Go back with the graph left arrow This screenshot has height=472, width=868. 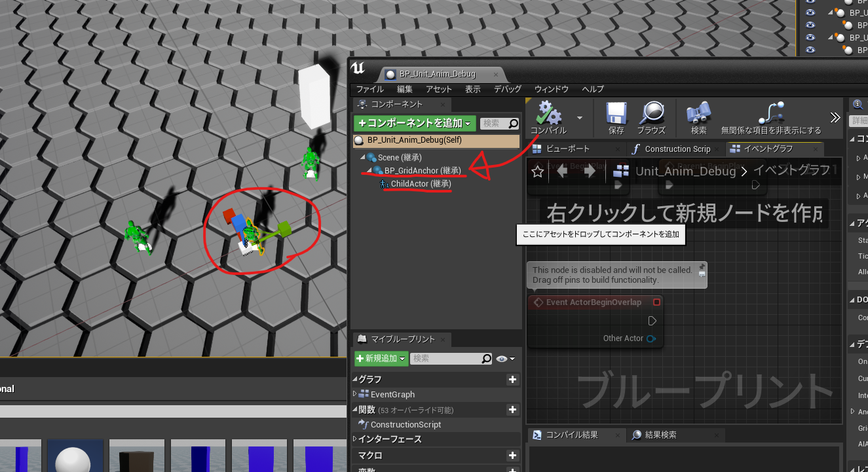click(x=562, y=172)
